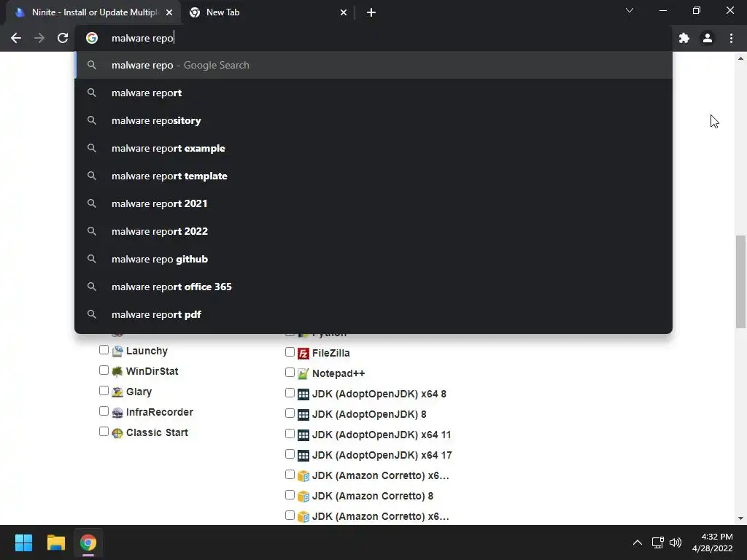Select 'malware report 2022' suggestion

[373, 231]
